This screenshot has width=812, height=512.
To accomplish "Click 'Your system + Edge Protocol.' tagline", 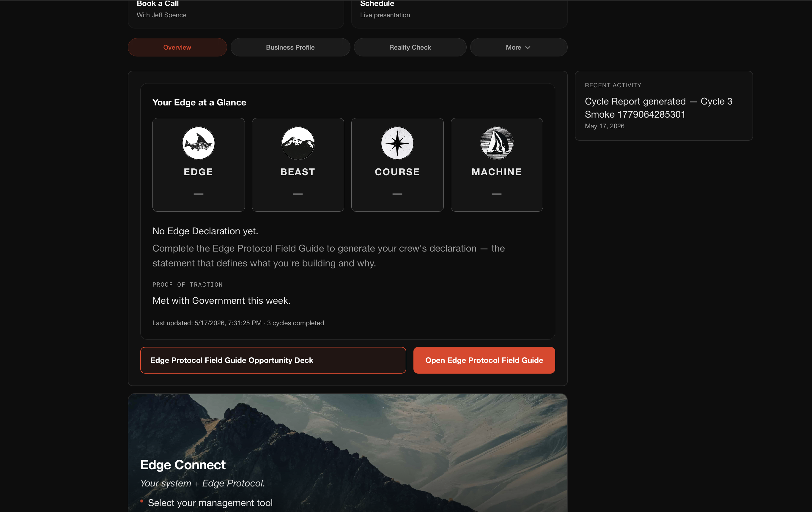I will click(202, 483).
